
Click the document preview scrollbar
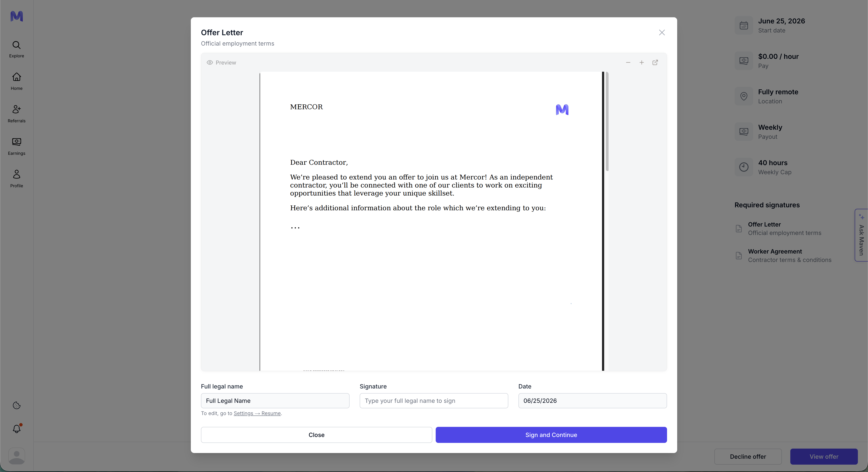607,121
